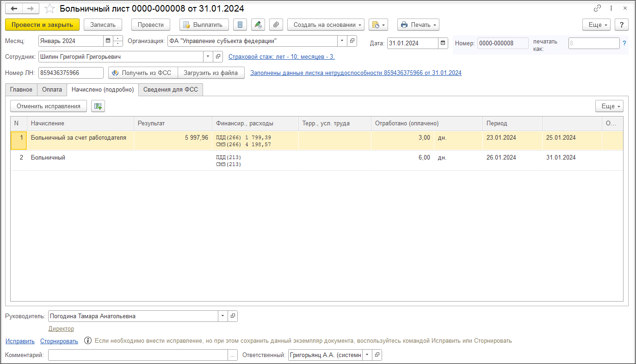
Task: Click the Дата field 31.01.2024
Action: coord(413,43)
